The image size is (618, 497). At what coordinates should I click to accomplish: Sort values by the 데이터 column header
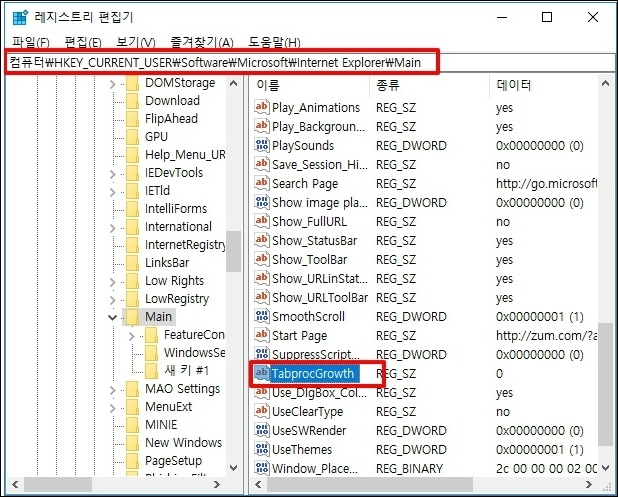[x=544, y=85]
